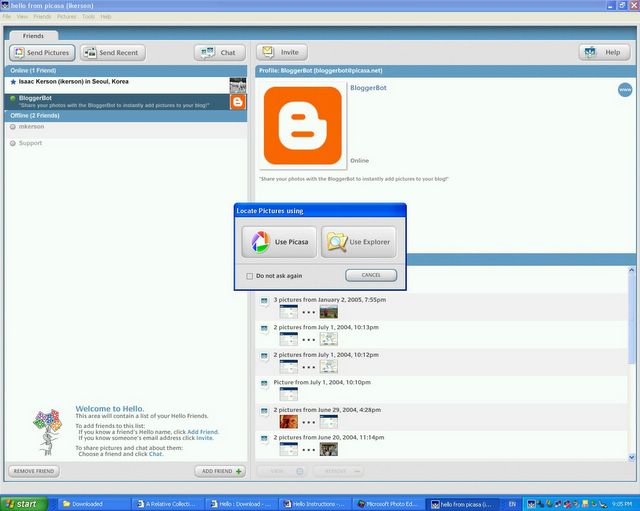Open the Tools menu

click(88, 17)
